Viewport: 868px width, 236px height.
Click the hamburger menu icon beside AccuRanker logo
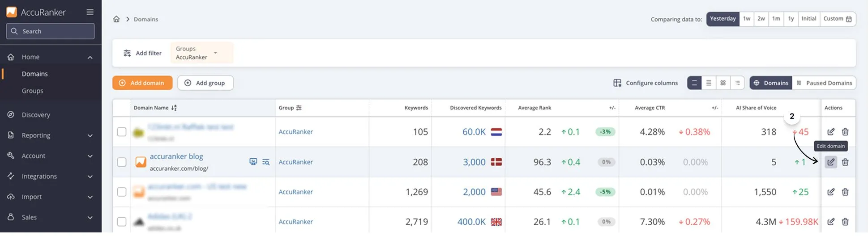(90, 12)
